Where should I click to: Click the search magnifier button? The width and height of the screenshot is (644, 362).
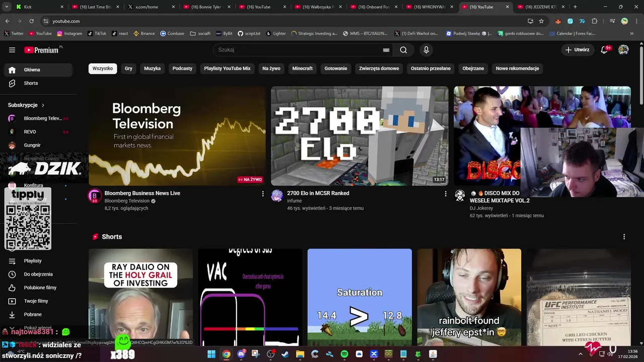click(404, 50)
